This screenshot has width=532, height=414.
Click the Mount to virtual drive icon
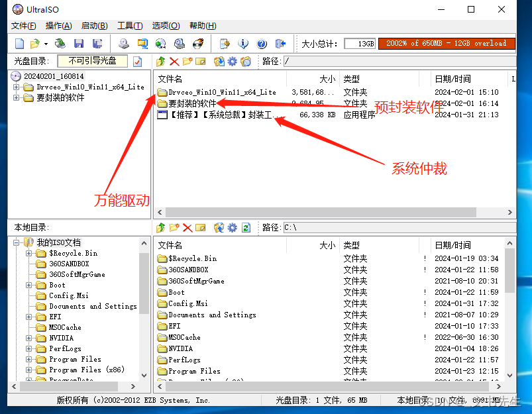click(179, 44)
